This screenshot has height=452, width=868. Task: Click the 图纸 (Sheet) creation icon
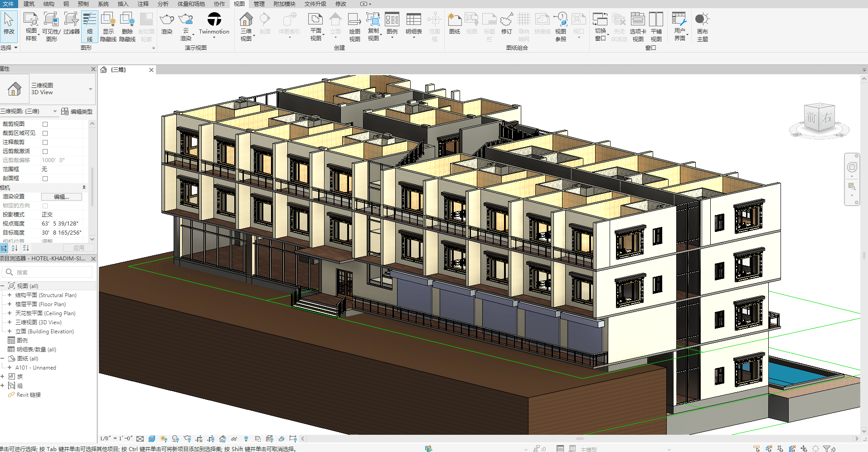(x=454, y=20)
